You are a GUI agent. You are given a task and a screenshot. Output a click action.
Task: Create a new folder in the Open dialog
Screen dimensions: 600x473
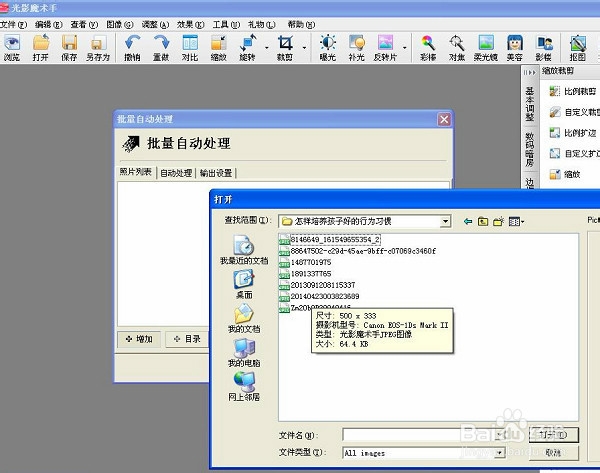click(x=498, y=221)
